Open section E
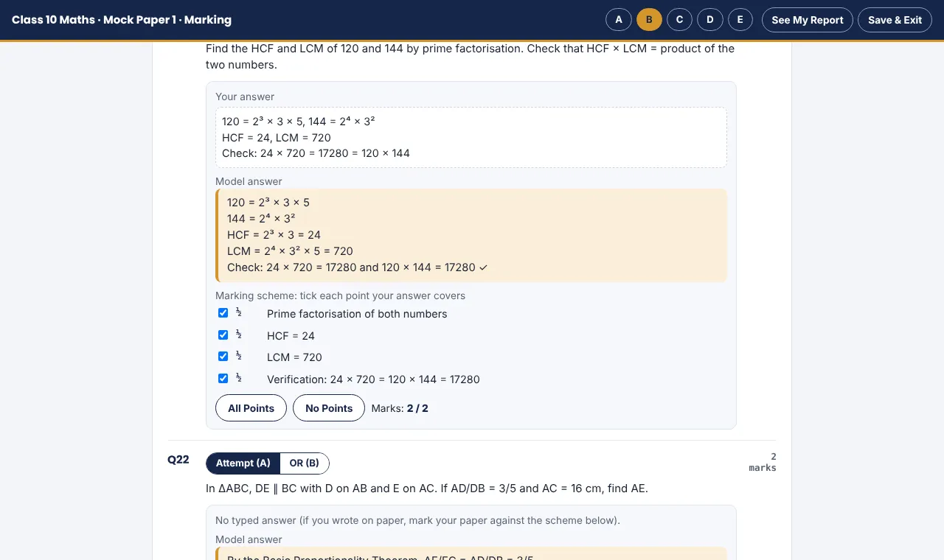 pos(740,20)
